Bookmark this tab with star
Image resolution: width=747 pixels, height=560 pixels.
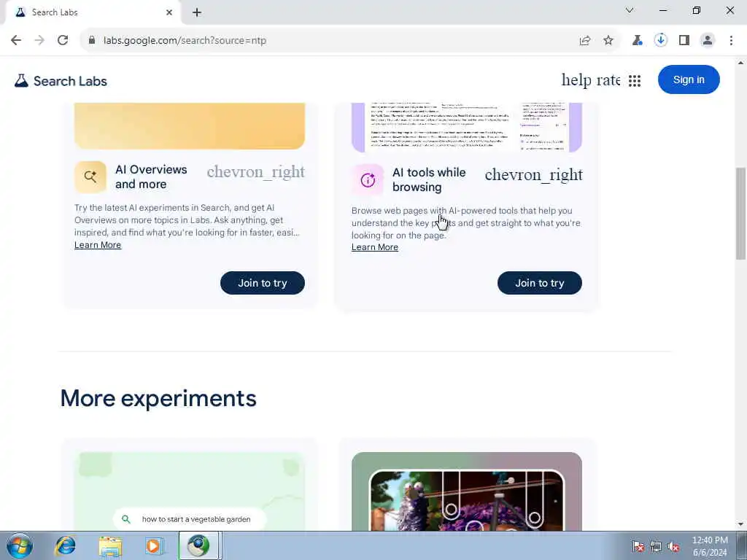tap(608, 41)
